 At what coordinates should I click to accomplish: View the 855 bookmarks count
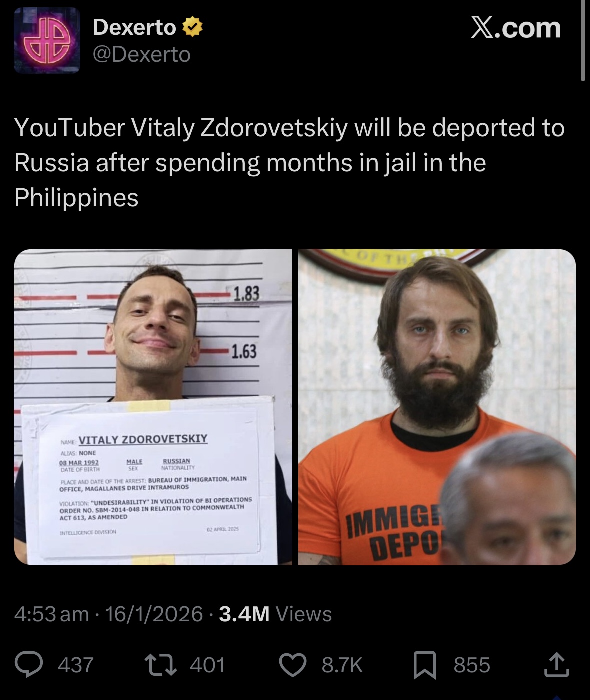[472, 665]
